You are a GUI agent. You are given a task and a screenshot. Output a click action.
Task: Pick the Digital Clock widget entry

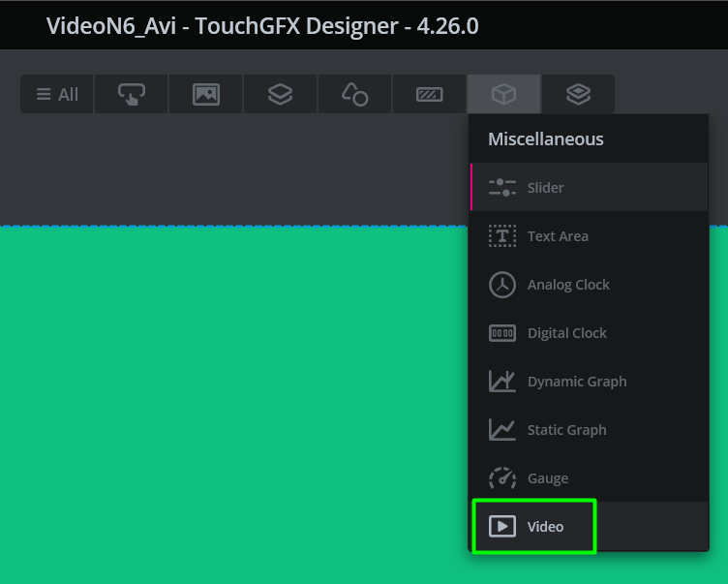[x=566, y=333]
